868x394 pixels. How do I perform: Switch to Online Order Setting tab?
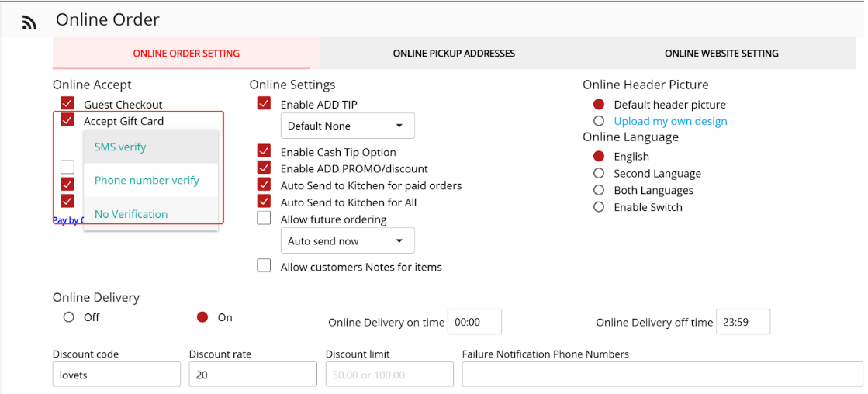[x=186, y=54]
